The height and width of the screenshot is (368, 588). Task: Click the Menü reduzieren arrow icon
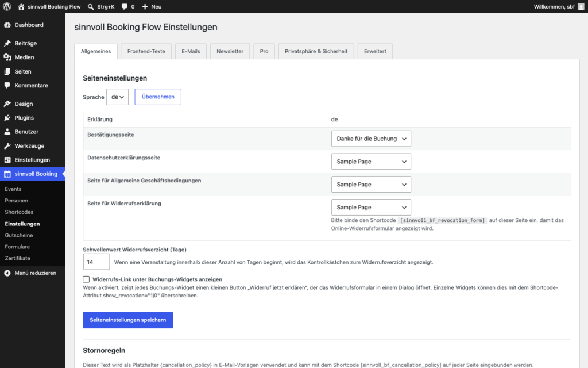click(x=7, y=273)
